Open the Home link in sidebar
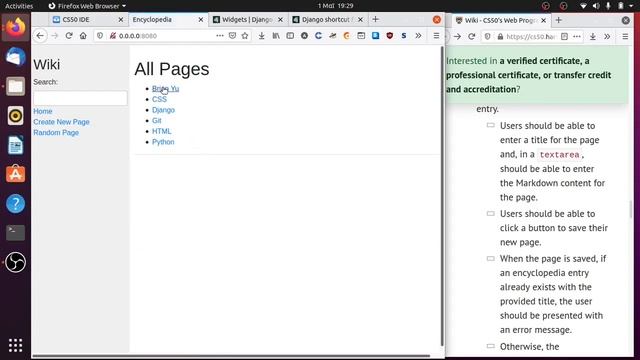The height and width of the screenshot is (360, 640). click(x=43, y=111)
